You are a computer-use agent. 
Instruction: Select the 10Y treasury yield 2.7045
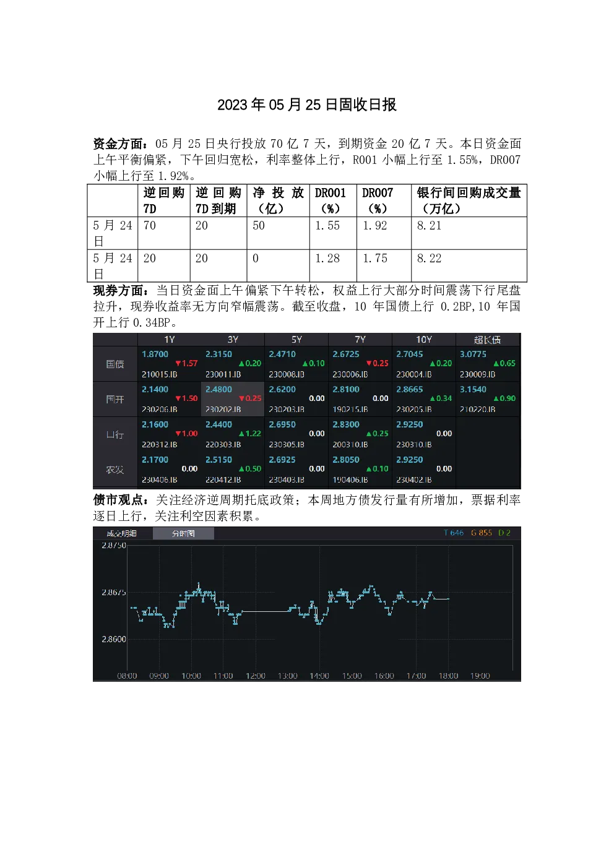point(410,355)
